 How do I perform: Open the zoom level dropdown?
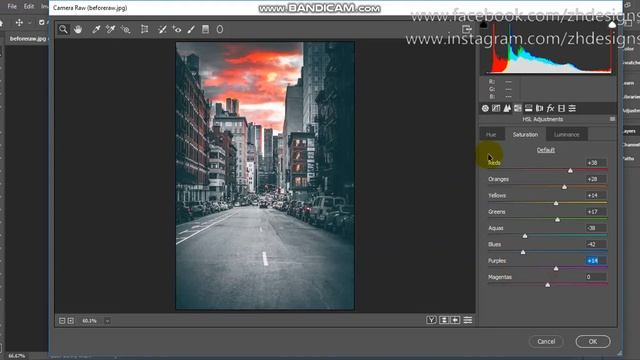(107, 321)
